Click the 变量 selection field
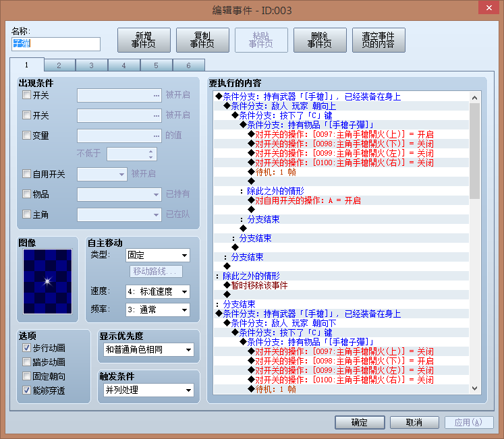The height and width of the screenshot is (439, 504). (119, 136)
